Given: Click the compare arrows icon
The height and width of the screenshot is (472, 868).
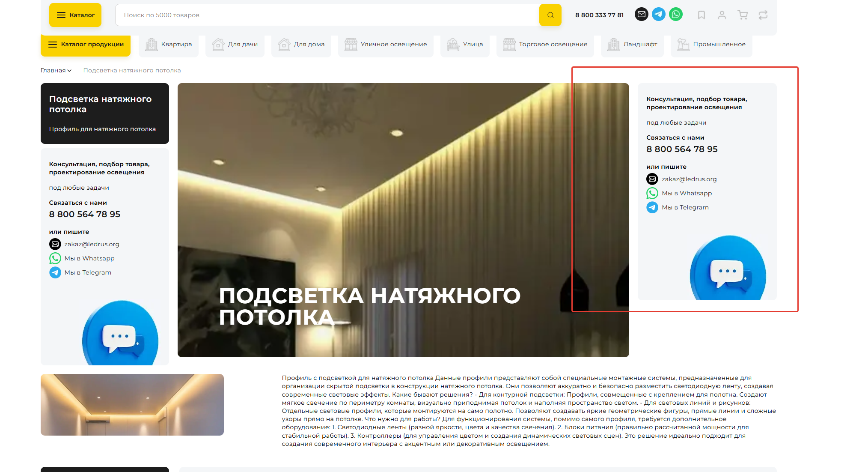Looking at the screenshot, I should (763, 15).
